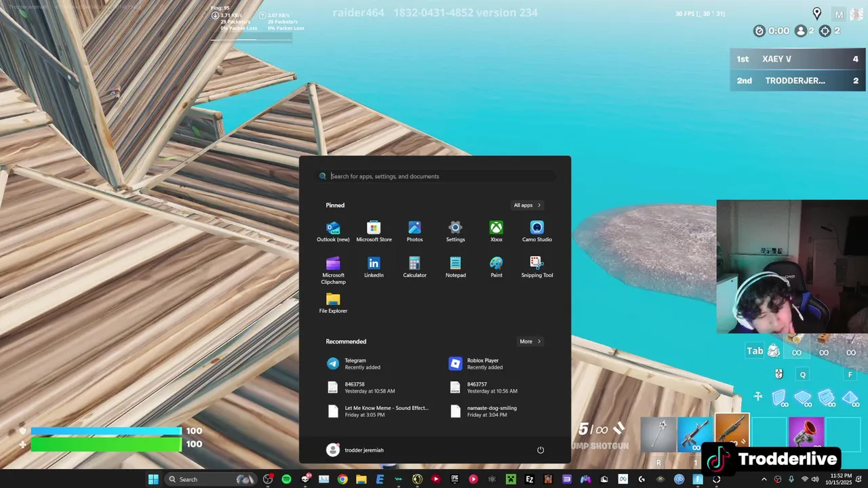The height and width of the screenshot is (488, 868).
Task: Open namaste-dog-smiling file
Action: tap(502, 411)
